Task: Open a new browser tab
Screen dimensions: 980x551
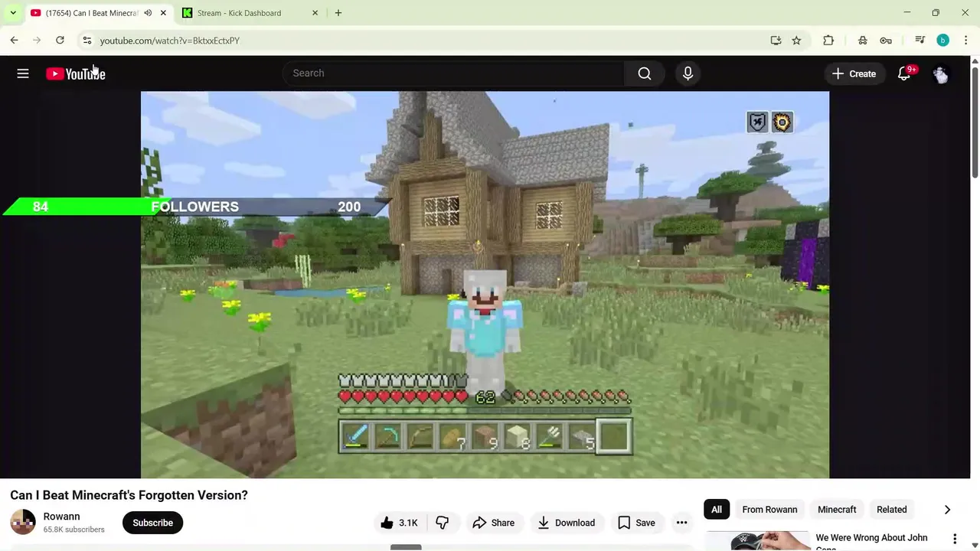Action: [x=338, y=13]
